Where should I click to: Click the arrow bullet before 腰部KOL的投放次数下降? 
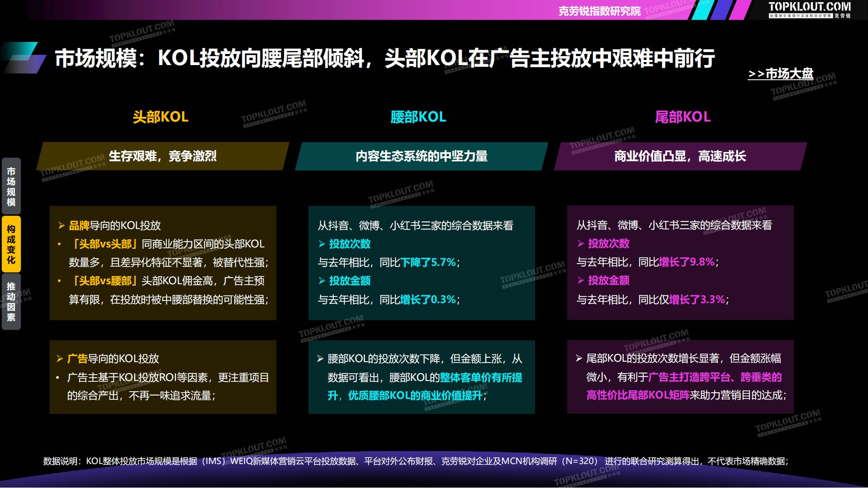pyautogui.click(x=320, y=359)
